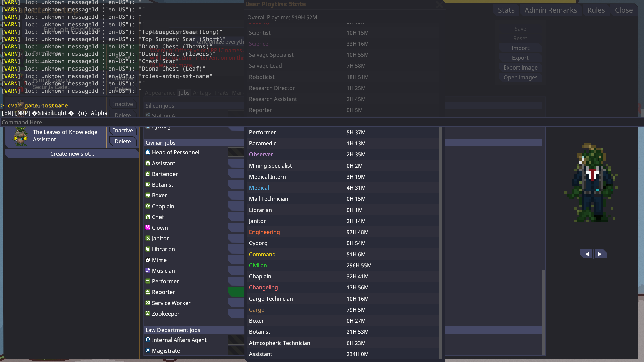Image resolution: width=644 pixels, height=362 pixels.
Task: Click the Clown job icon
Action: (x=147, y=228)
